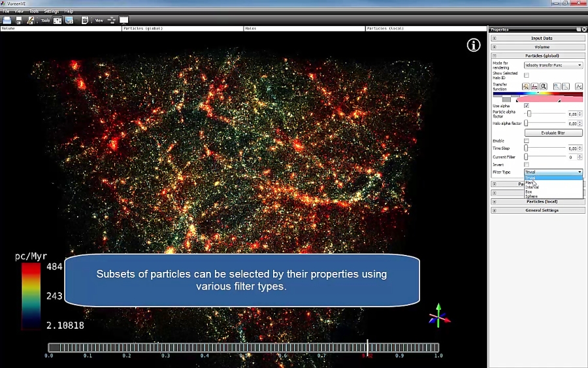588x368 pixels.
Task: Click the Halo alpha factor slider handle
Action: point(526,123)
